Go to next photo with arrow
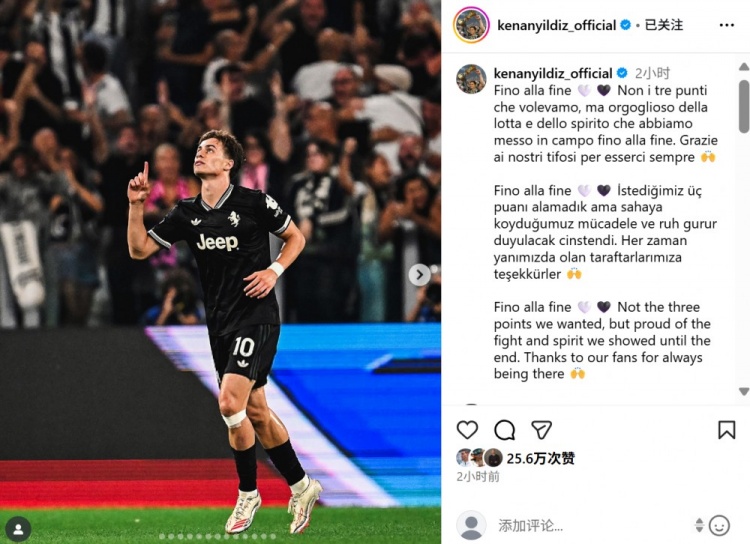Viewport: 750px width, 544px height. point(419,275)
